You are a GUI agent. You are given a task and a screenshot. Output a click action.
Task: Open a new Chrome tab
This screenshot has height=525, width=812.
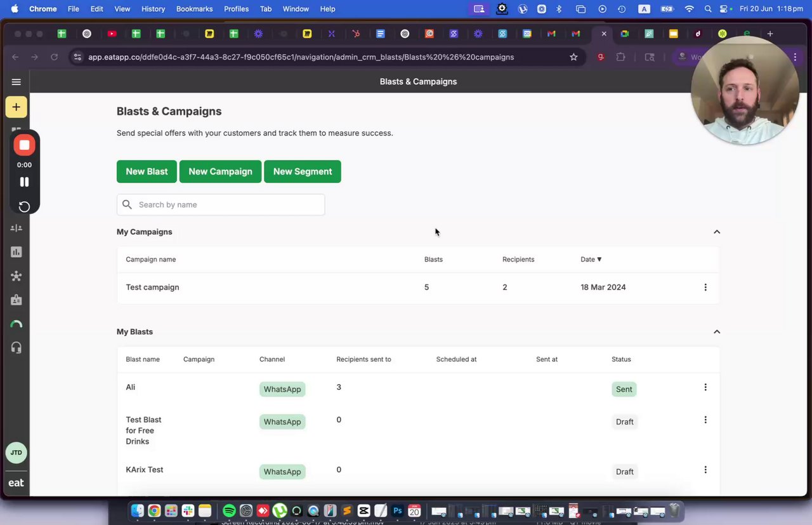click(x=770, y=34)
